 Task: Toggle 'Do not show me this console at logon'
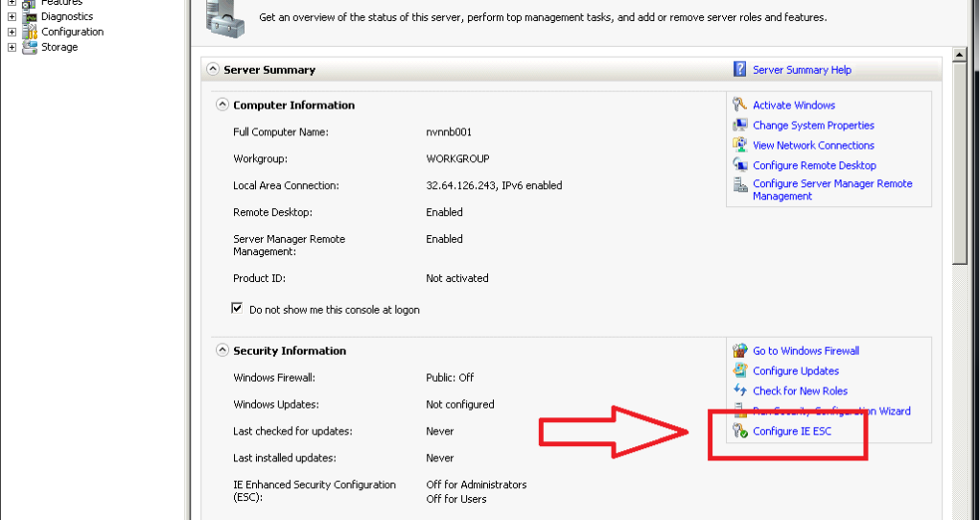click(238, 310)
